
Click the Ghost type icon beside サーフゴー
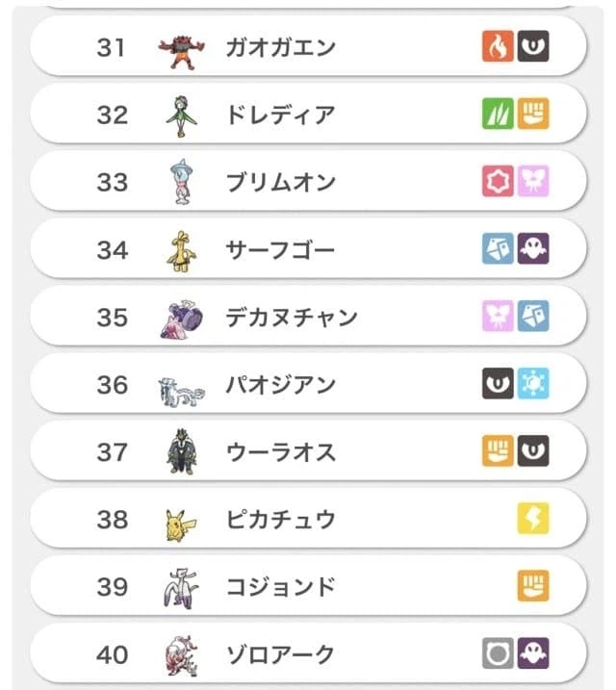[533, 250]
